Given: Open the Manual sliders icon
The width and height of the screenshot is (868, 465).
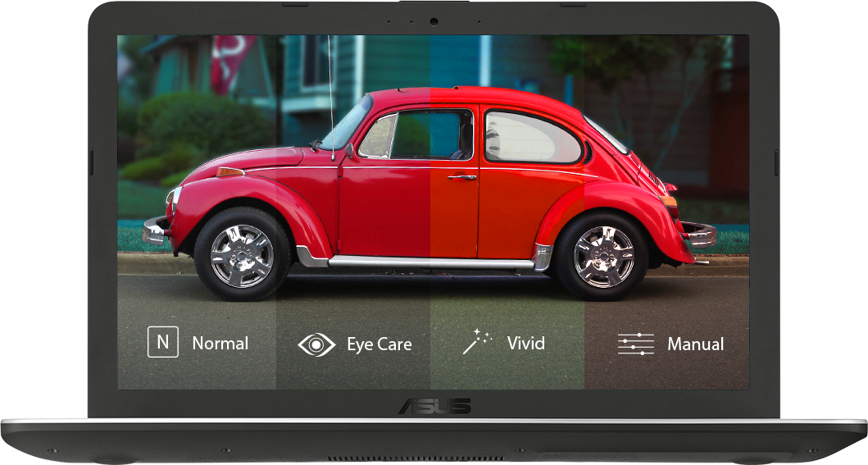Looking at the screenshot, I should [635, 344].
